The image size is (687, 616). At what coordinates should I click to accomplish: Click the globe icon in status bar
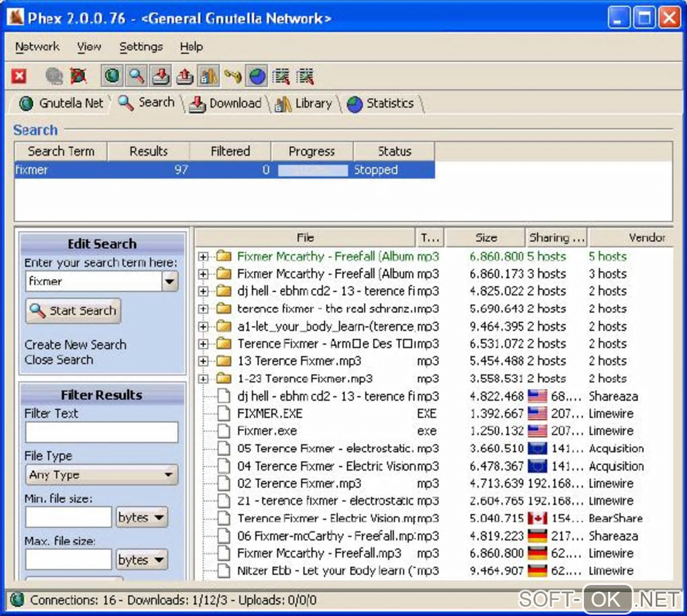coord(18,599)
